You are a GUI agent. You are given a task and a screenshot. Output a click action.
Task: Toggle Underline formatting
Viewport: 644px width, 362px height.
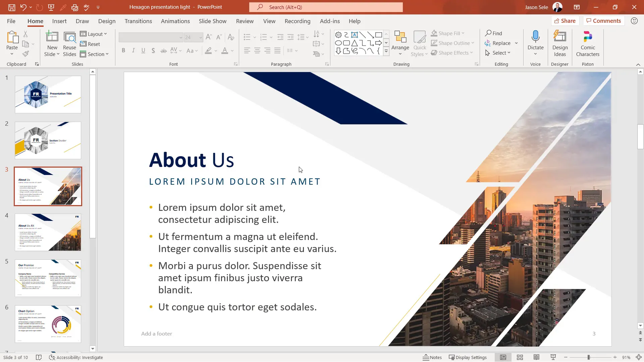point(143,51)
